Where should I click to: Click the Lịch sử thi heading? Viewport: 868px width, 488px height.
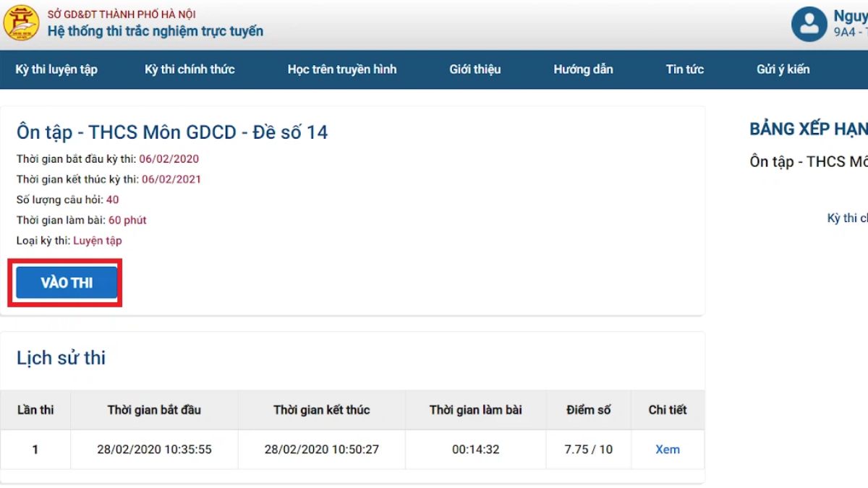tap(61, 358)
